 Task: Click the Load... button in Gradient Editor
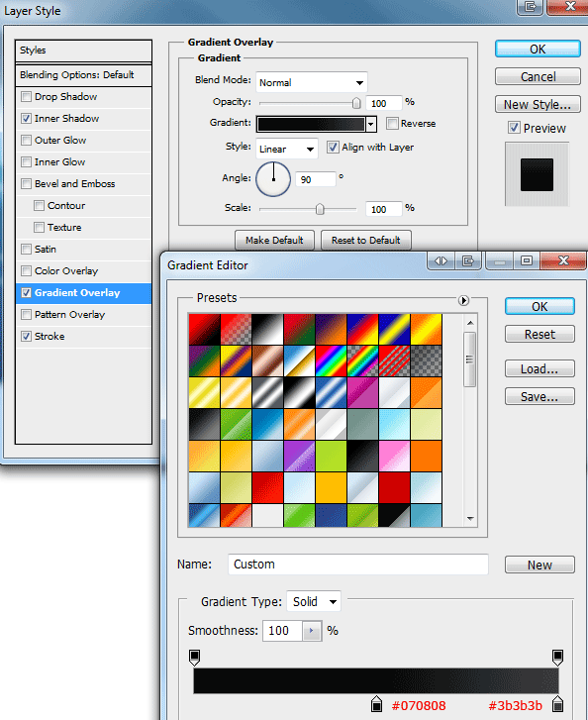(539, 368)
